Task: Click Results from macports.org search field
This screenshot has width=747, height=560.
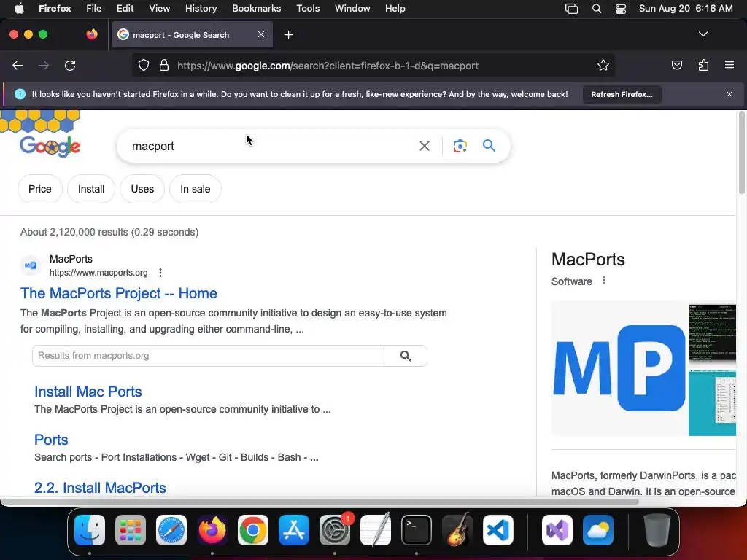Action: click(208, 356)
